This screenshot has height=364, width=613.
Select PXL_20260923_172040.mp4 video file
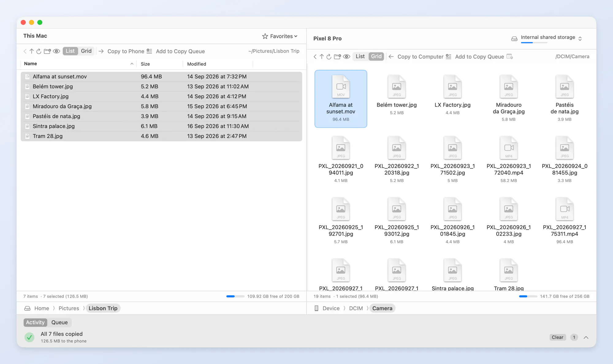508,159
